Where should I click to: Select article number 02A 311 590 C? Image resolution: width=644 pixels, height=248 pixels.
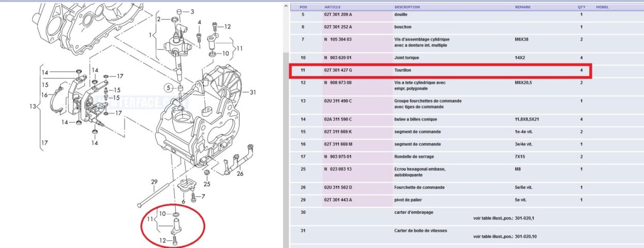click(x=338, y=119)
